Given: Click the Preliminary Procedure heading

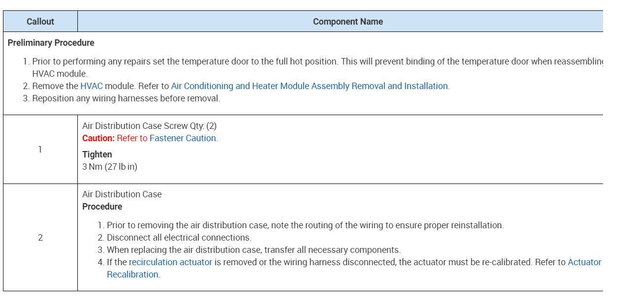Looking at the screenshot, I should tap(51, 43).
